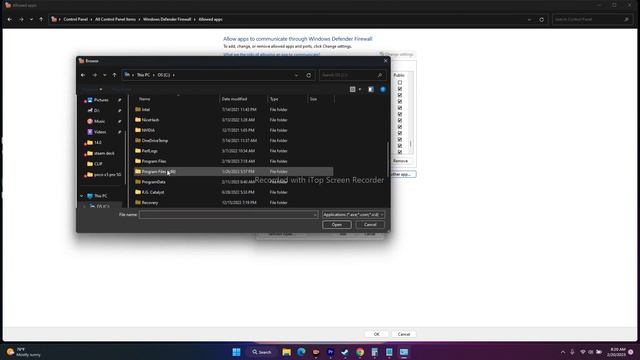Viewport: 640px width, 360px height.
Task: Click Cancel button in Browse dialog
Action: point(370,225)
